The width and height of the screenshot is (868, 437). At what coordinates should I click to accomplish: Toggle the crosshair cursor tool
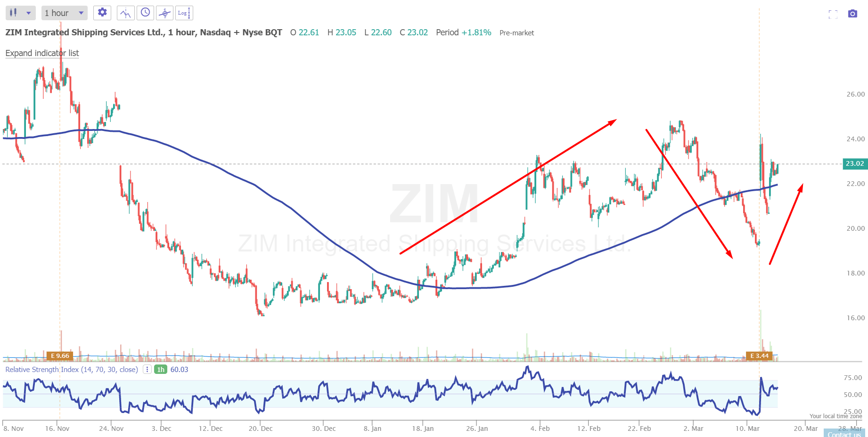[164, 13]
